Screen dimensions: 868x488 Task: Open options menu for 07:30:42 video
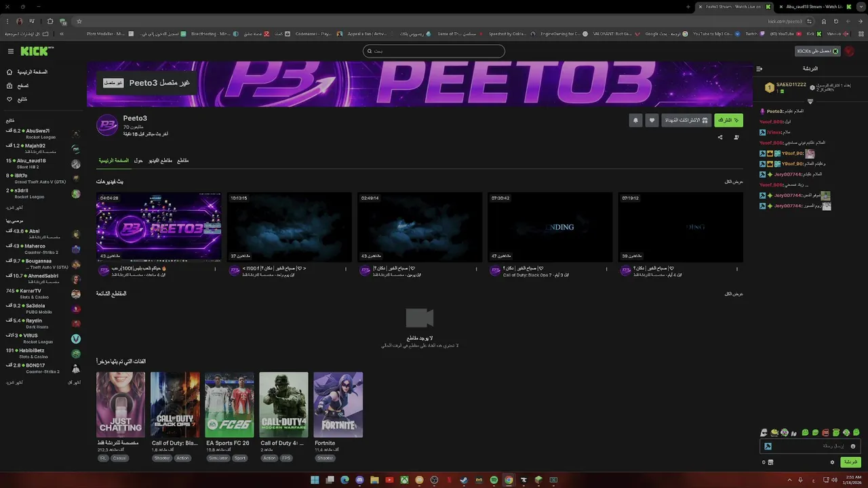click(606, 269)
